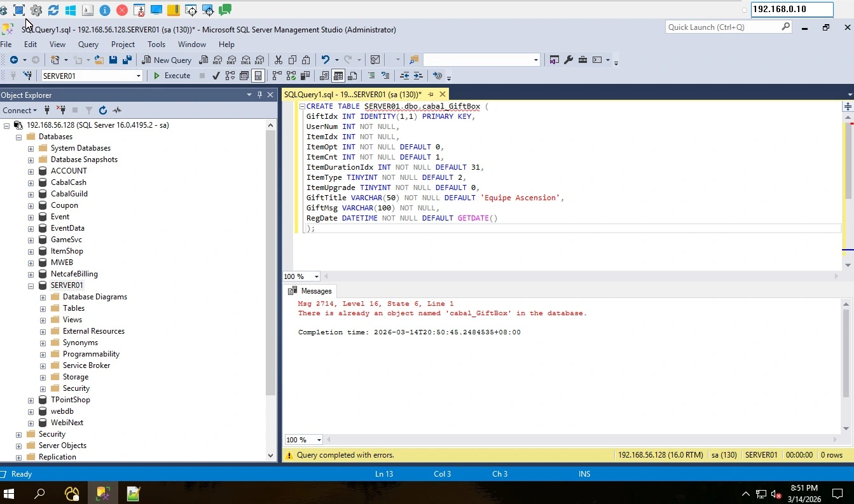Open the Query menu
The image size is (854, 504).
coord(88,44)
